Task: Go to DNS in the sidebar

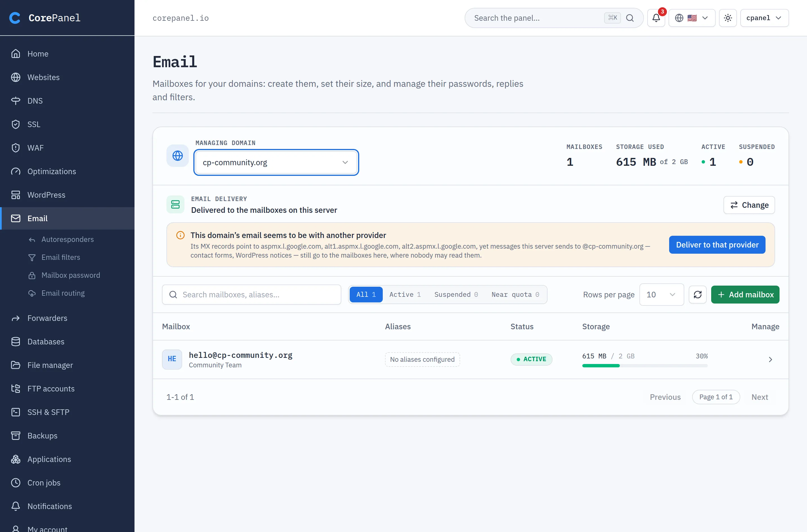Action: click(67, 101)
